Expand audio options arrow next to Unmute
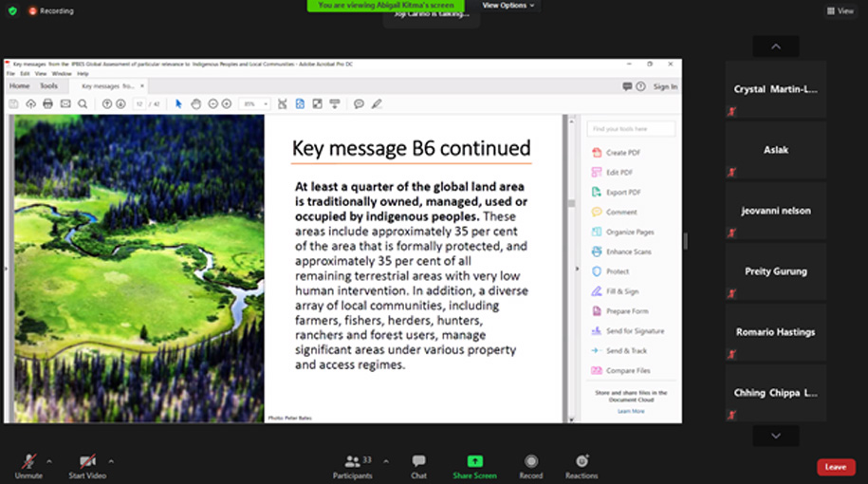This screenshot has width=868, height=484. 49,460
